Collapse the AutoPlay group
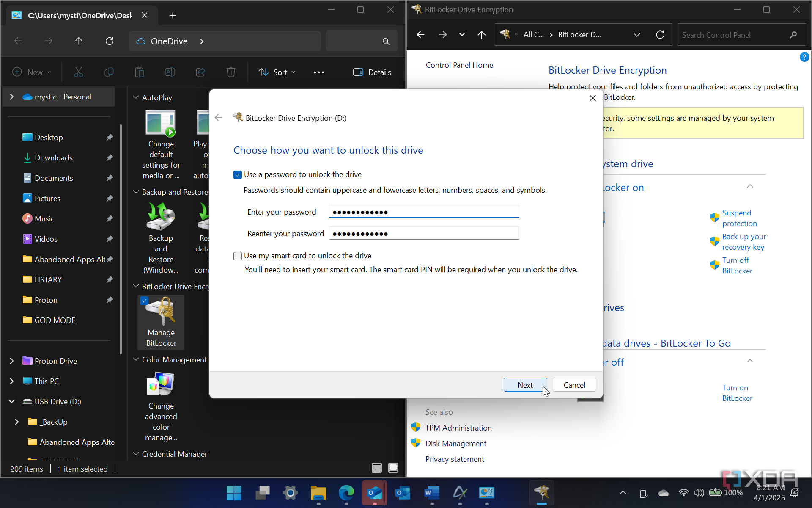This screenshot has width=812, height=508. (x=136, y=97)
